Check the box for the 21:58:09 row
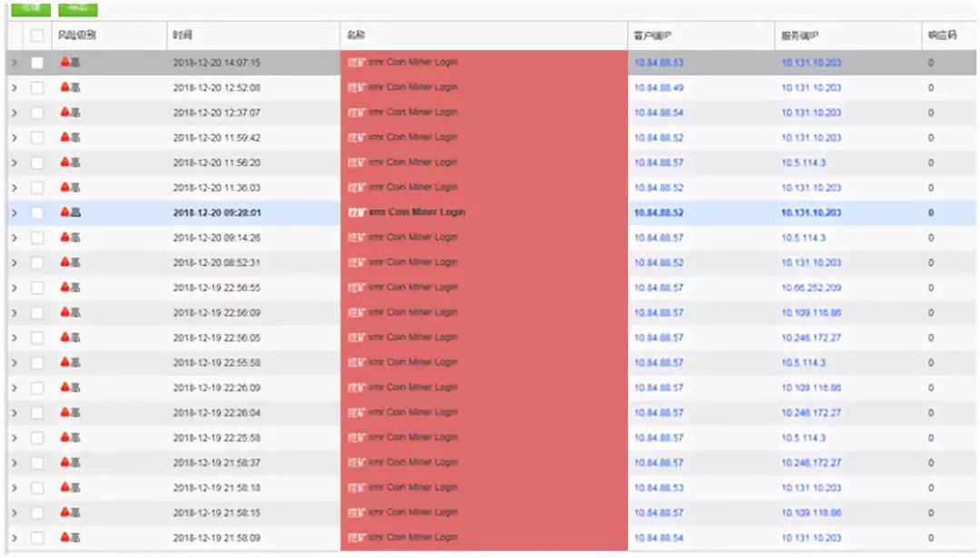Viewport: 980px width, 558px height. (x=37, y=537)
